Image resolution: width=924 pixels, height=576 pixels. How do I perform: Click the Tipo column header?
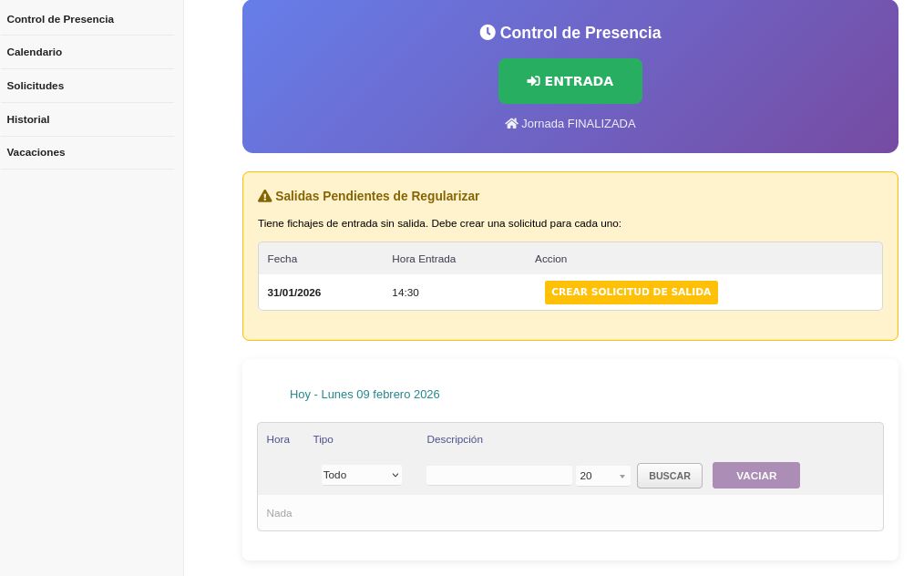pos(323,439)
